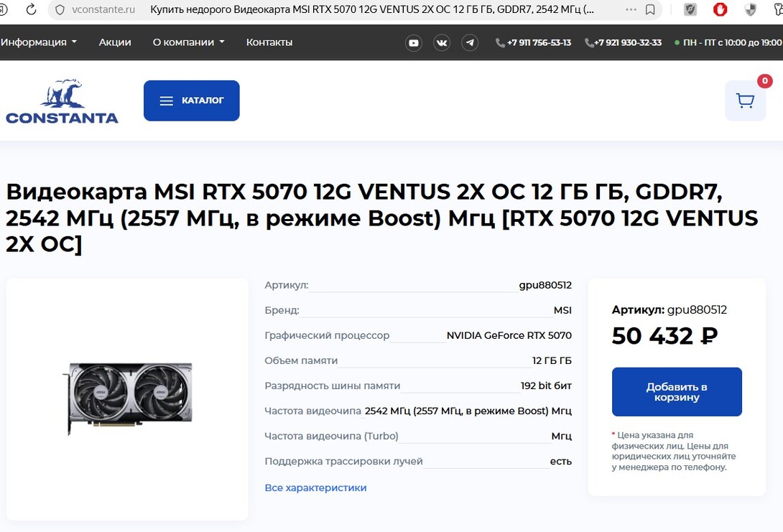The height and width of the screenshot is (532, 783).
Task: Click the Constanta bear logo
Action: point(62,101)
